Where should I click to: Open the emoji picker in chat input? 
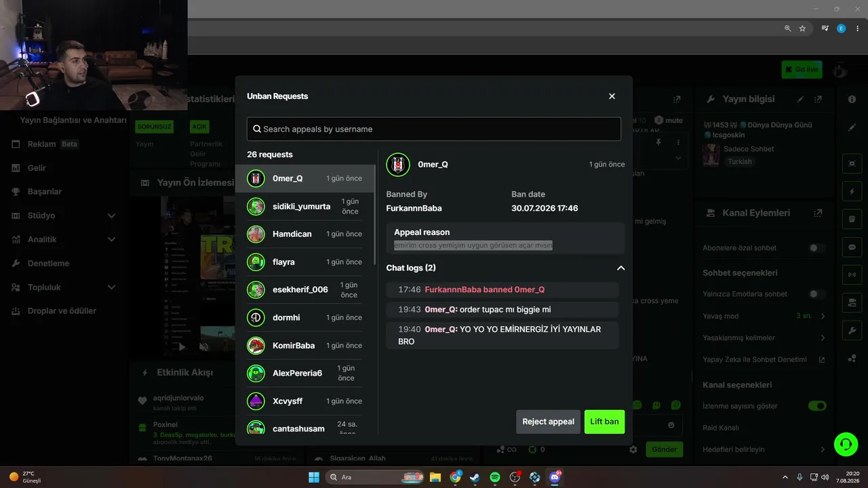pyautogui.click(x=671, y=425)
